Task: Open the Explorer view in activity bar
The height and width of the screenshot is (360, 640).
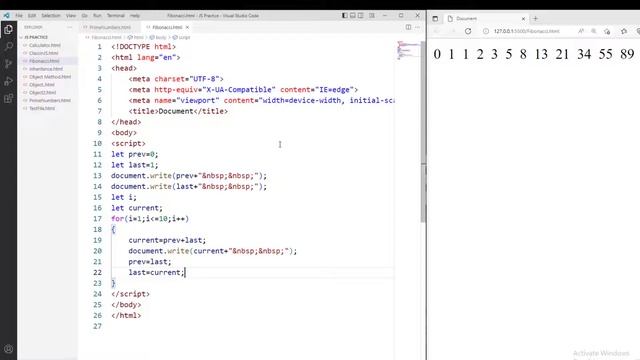Action: pos(8,29)
